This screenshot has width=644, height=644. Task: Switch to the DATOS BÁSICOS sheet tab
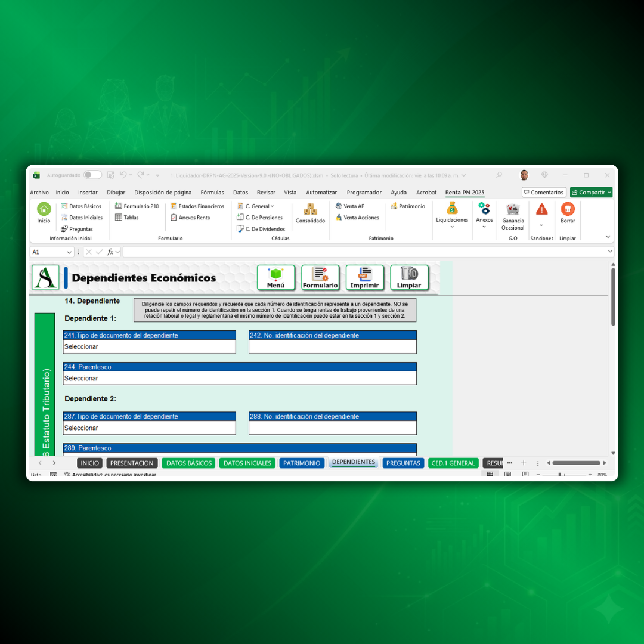pyautogui.click(x=189, y=463)
